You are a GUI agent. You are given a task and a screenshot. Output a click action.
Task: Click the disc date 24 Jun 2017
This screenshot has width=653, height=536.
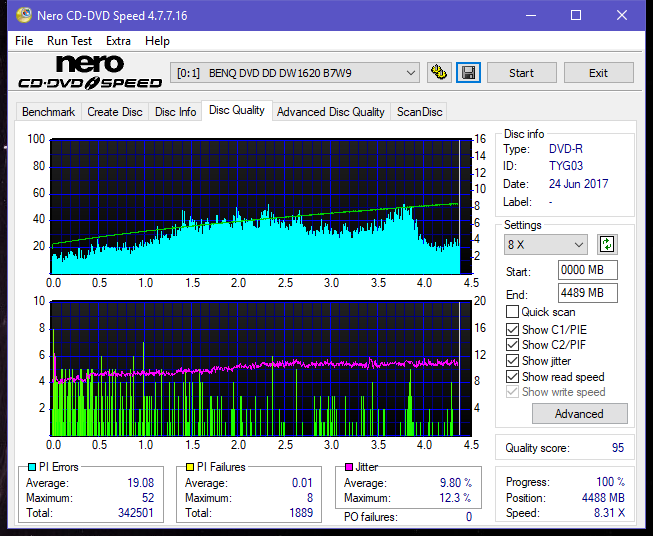point(578,184)
